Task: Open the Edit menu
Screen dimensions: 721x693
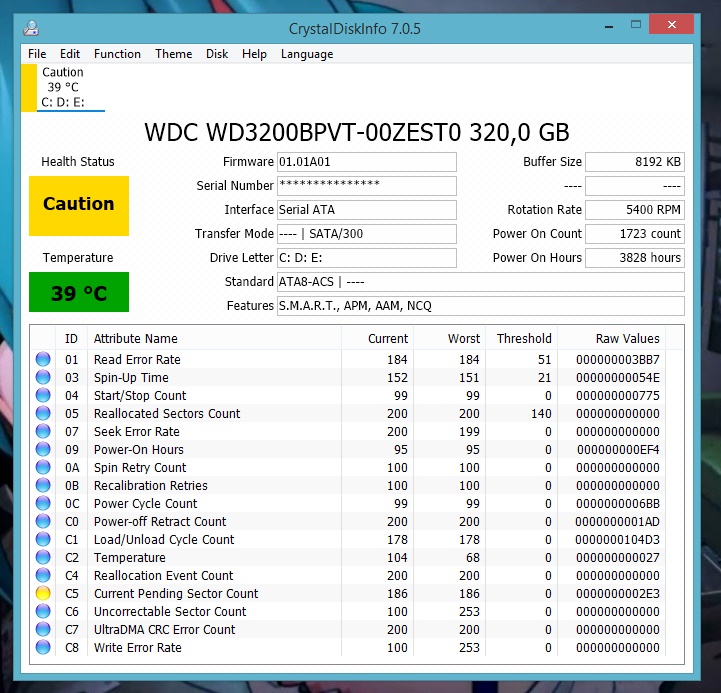Action: click(70, 54)
